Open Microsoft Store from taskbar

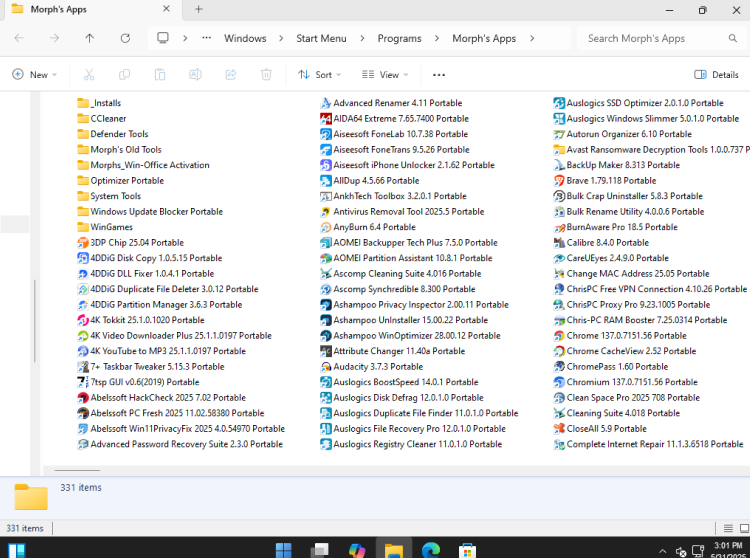tap(467, 550)
